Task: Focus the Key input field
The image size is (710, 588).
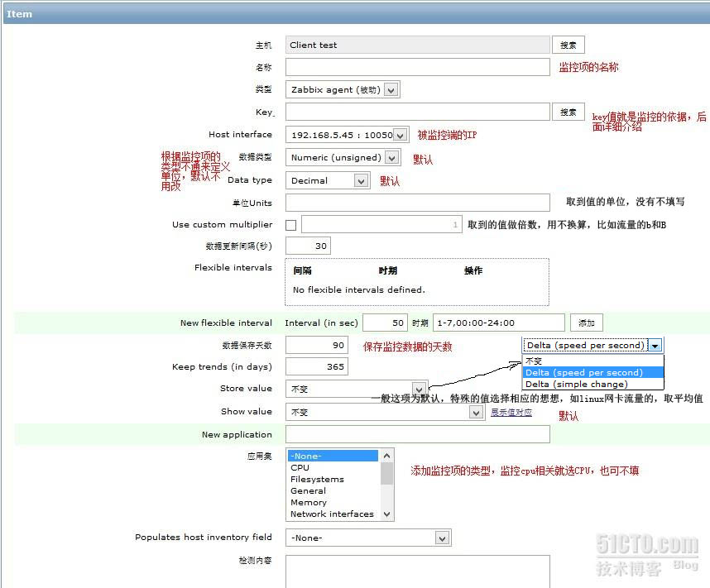Action: point(418,112)
